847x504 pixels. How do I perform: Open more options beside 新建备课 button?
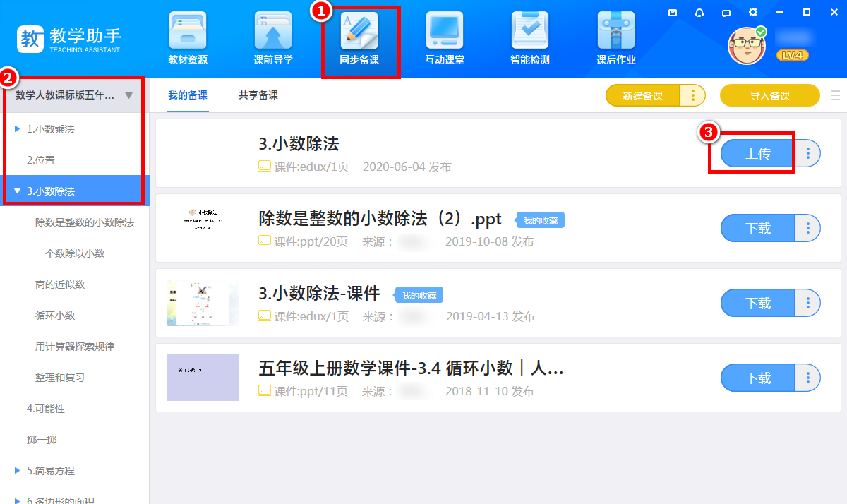pyautogui.click(x=693, y=95)
